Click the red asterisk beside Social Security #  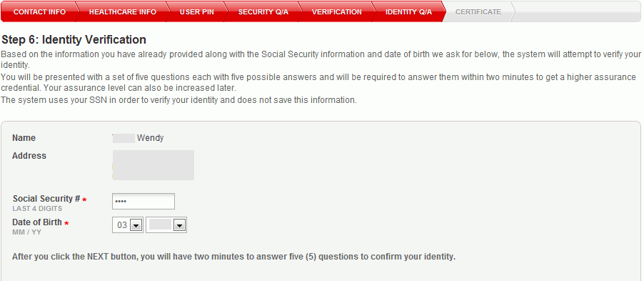[85, 199]
